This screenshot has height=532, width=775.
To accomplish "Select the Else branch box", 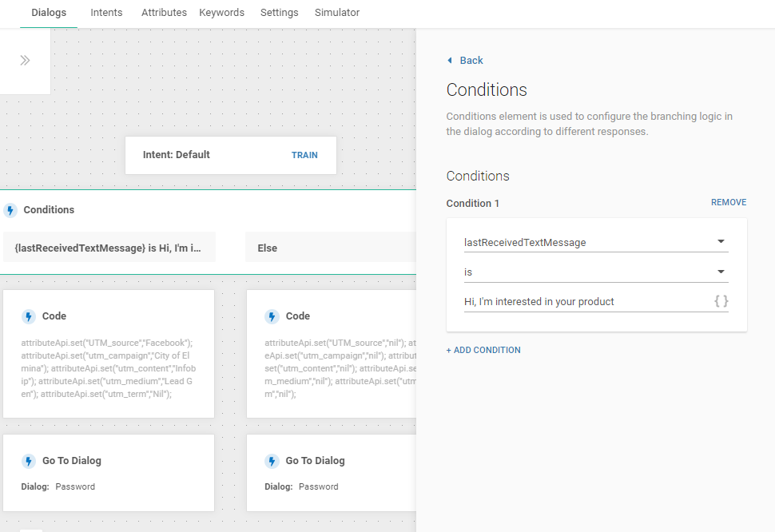I will coord(328,248).
